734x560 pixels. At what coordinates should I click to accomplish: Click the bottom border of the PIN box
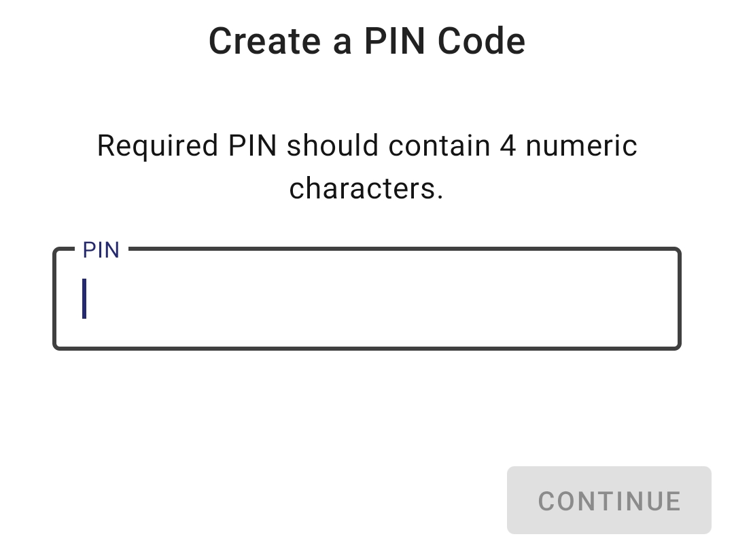(367, 348)
